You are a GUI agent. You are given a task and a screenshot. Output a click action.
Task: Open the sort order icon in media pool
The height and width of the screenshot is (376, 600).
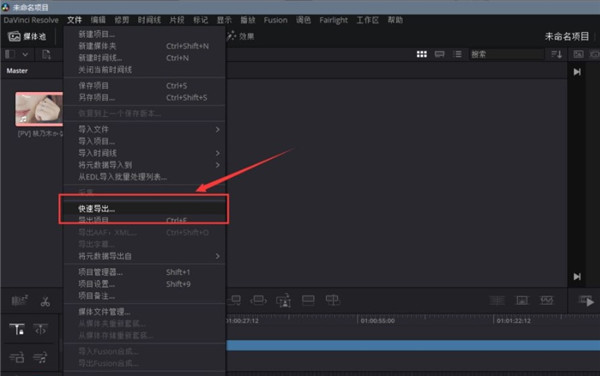pyautogui.click(x=557, y=54)
